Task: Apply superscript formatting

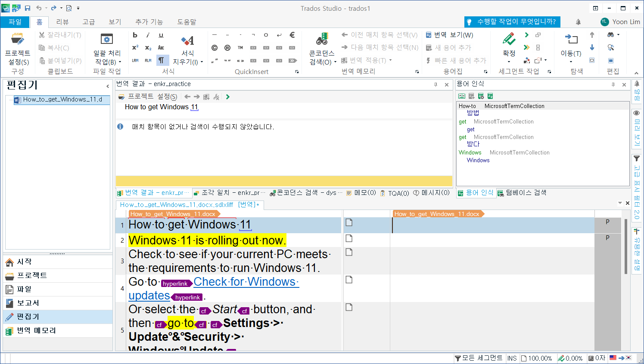Action: pos(135,47)
